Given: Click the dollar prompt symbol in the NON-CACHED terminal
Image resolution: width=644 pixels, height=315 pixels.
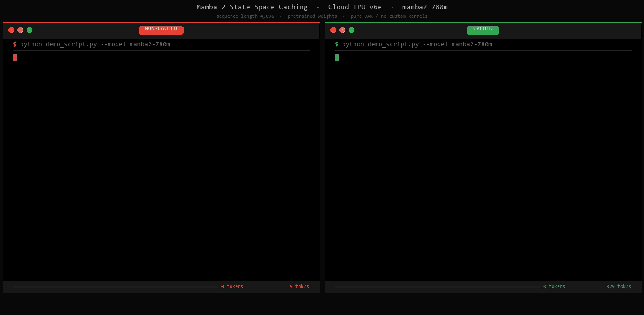Looking at the screenshot, I should (15, 44).
